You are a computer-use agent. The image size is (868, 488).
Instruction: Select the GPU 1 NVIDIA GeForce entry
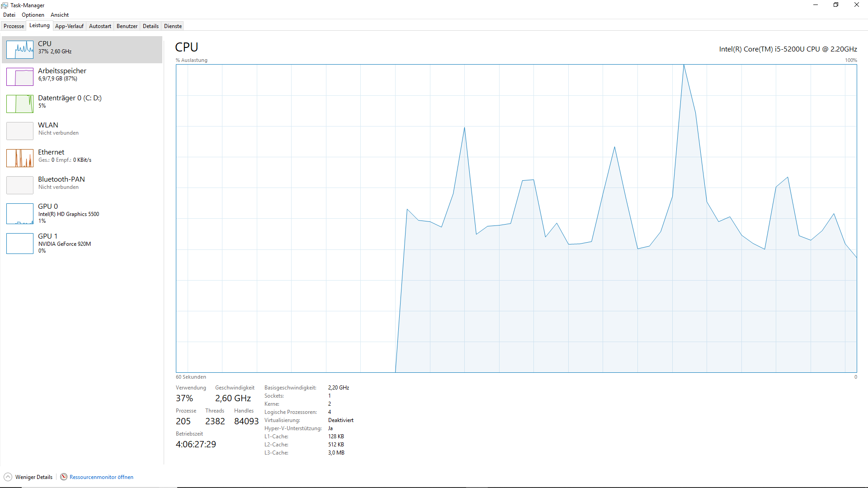coord(64,243)
